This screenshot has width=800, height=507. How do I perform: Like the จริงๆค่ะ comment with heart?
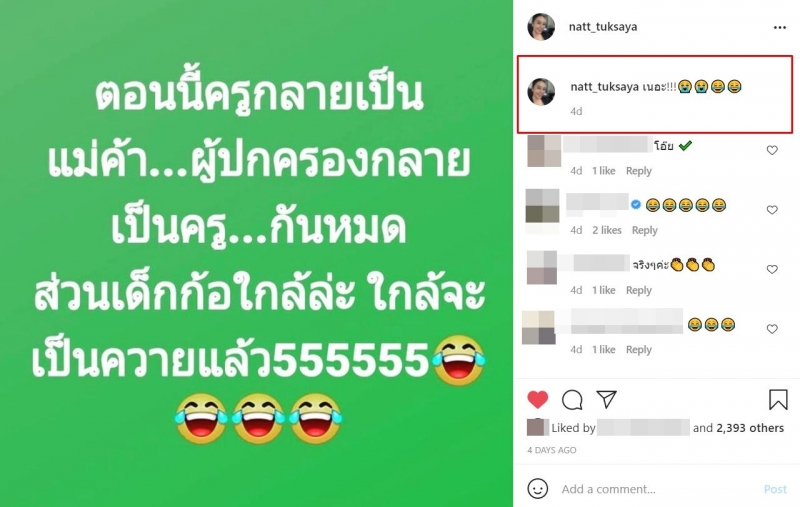[772, 269]
